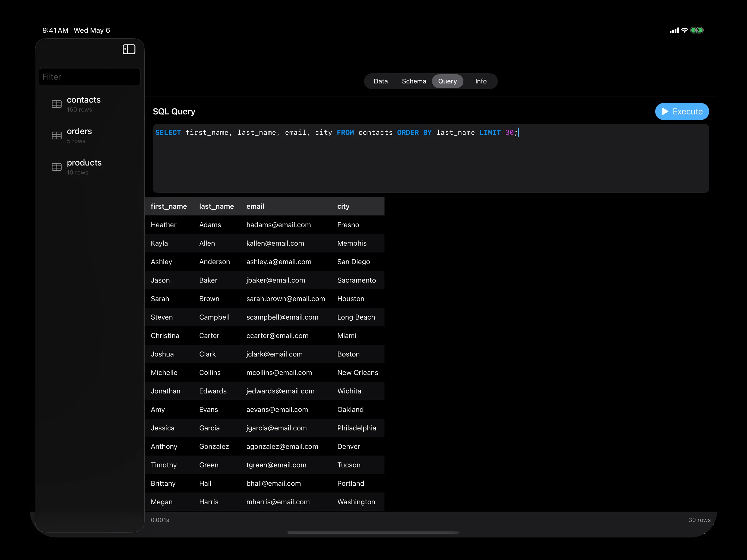The width and height of the screenshot is (747, 560).
Task: Select the Query tab
Action: pos(447,81)
